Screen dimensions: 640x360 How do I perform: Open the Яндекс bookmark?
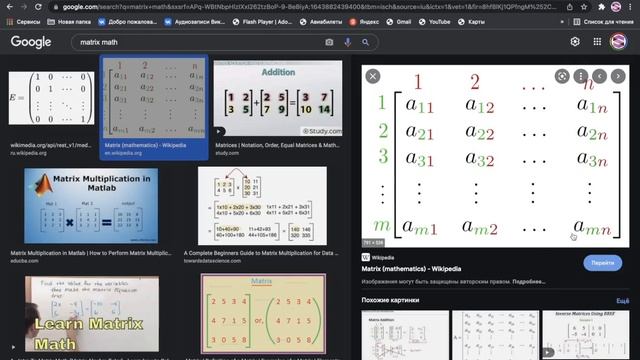[x=364, y=22]
